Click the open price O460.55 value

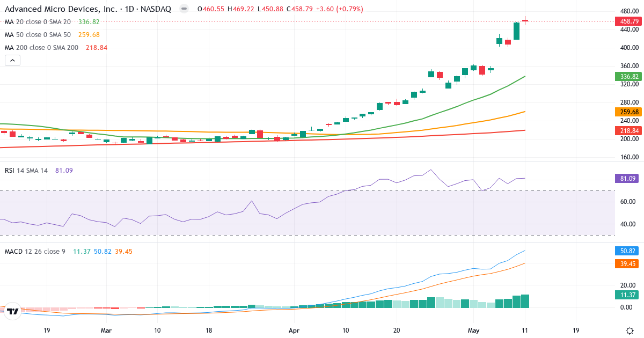point(211,9)
